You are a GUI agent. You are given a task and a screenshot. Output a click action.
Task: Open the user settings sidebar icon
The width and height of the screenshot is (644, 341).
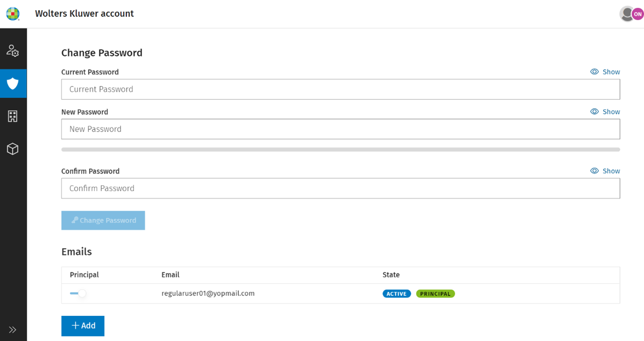coord(13,50)
